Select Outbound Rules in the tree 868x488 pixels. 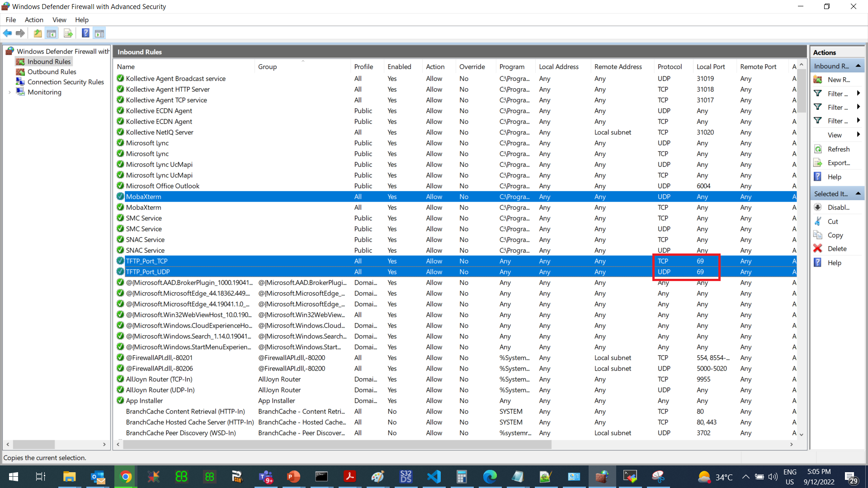(52, 72)
